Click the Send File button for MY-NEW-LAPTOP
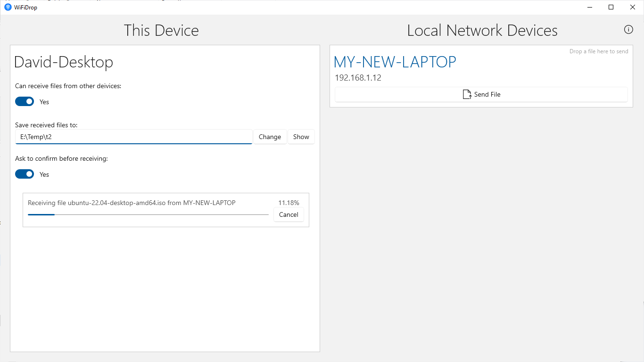644x362 pixels. 481,94
